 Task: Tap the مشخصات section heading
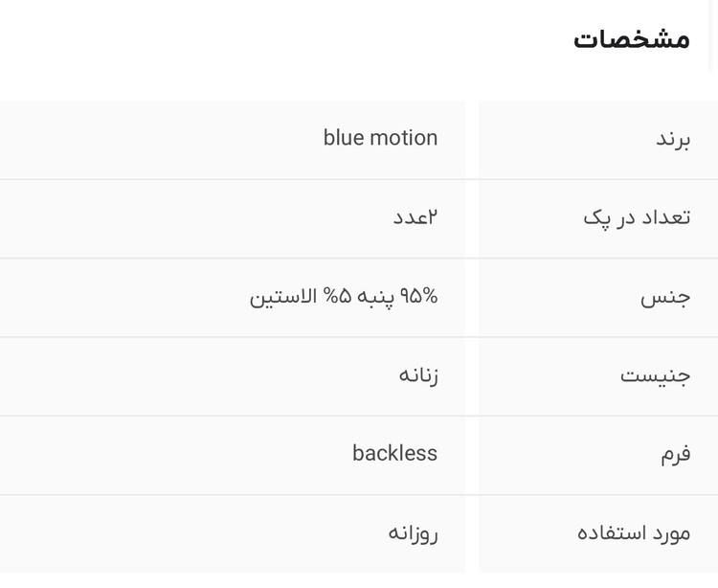coord(632,39)
